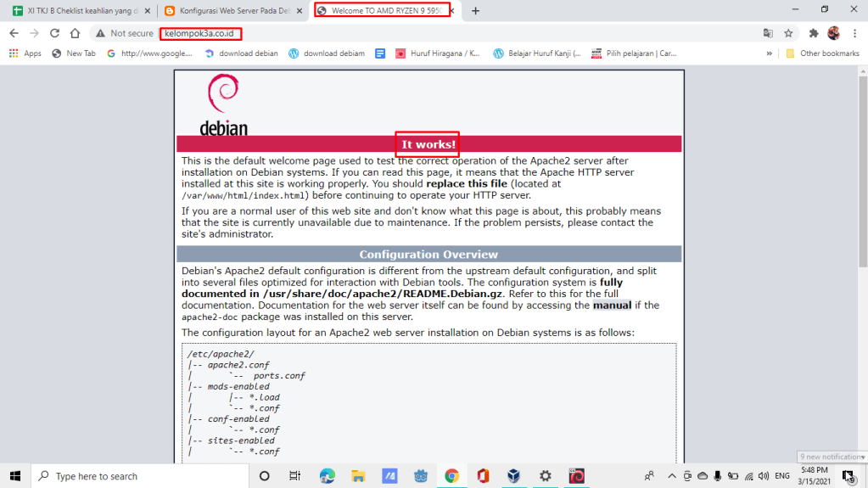Screen dimensions: 868x488
Task: Switch to Konfigurasi Web Server tab
Action: pyautogui.click(x=227, y=10)
